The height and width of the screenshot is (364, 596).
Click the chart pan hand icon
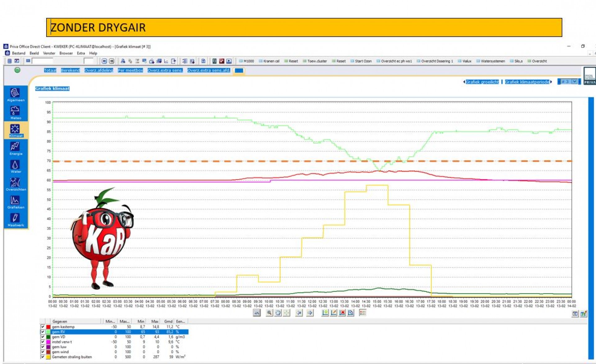(278, 313)
